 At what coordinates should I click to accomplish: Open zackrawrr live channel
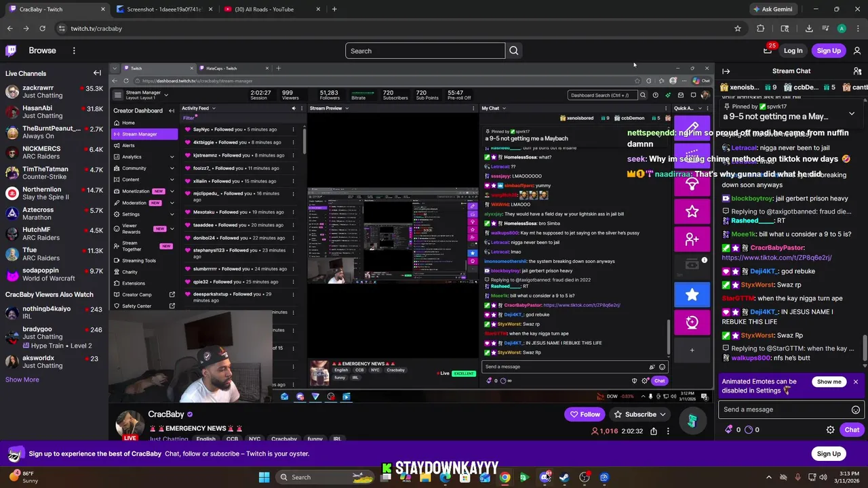[54, 91]
